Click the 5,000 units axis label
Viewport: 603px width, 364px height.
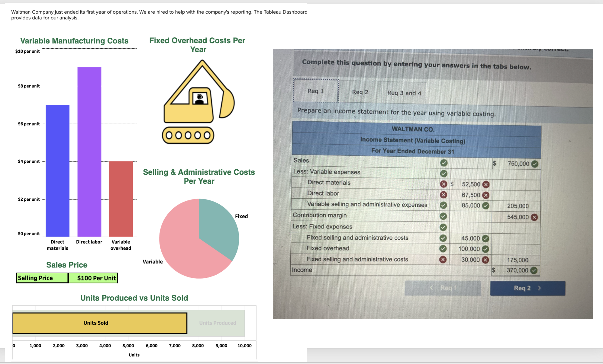(x=128, y=346)
